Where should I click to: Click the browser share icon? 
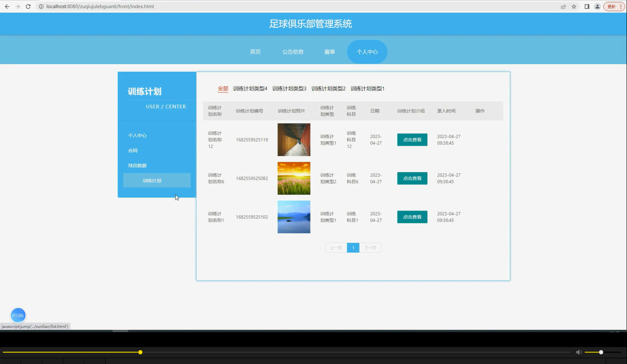point(563,6)
